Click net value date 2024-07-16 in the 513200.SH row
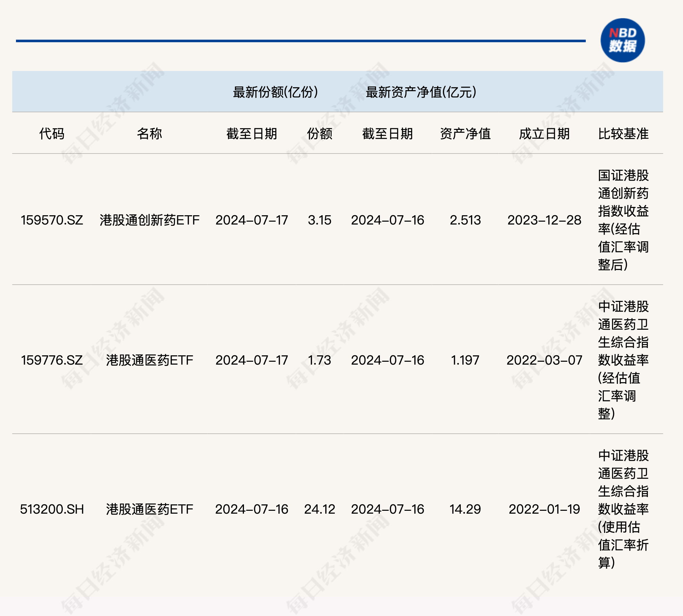 [388, 509]
